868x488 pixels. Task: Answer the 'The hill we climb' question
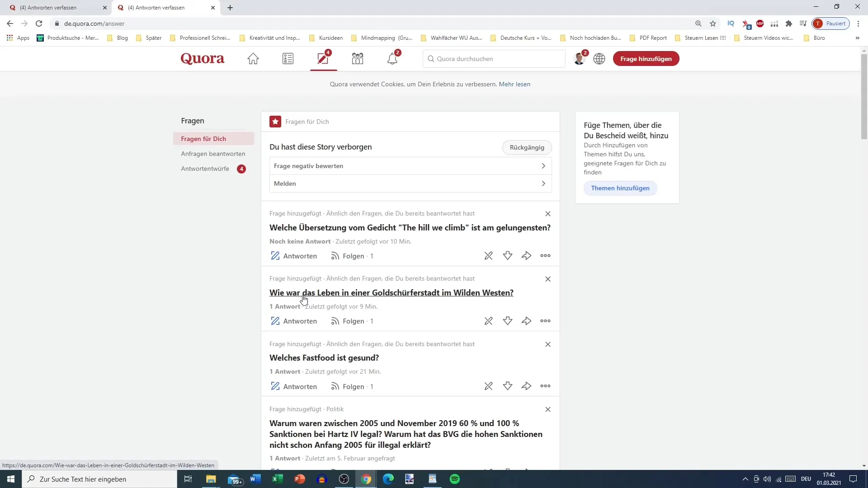click(x=294, y=256)
